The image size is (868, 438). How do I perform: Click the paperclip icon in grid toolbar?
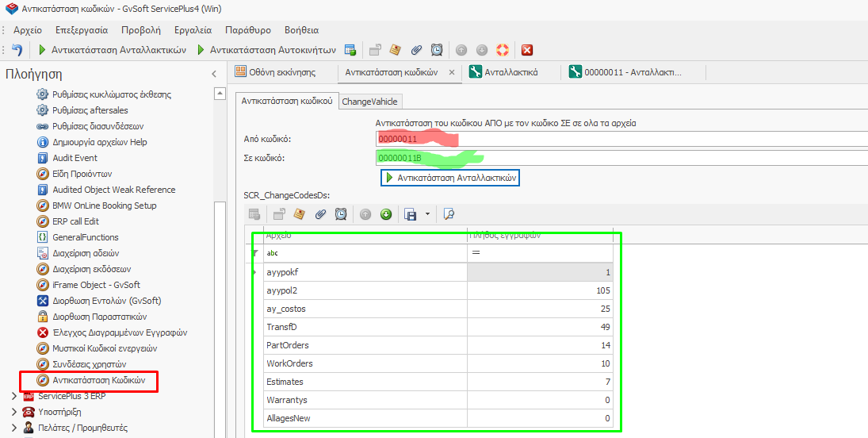pyautogui.click(x=320, y=214)
